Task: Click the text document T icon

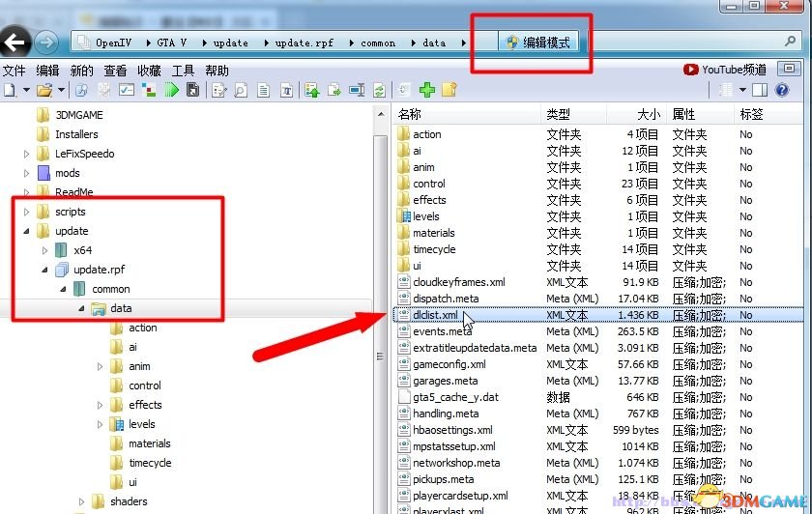Action: point(286,90)
